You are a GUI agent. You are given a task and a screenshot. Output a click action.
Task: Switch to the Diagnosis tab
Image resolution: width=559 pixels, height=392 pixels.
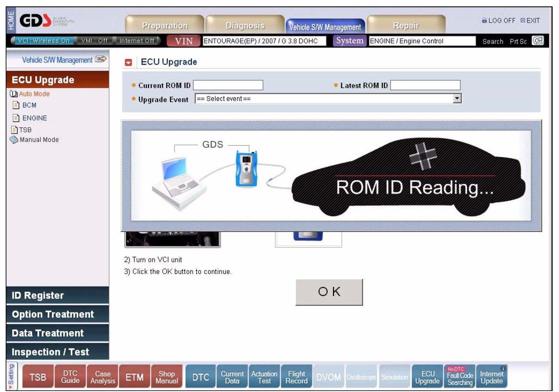(x=245, y=26)
